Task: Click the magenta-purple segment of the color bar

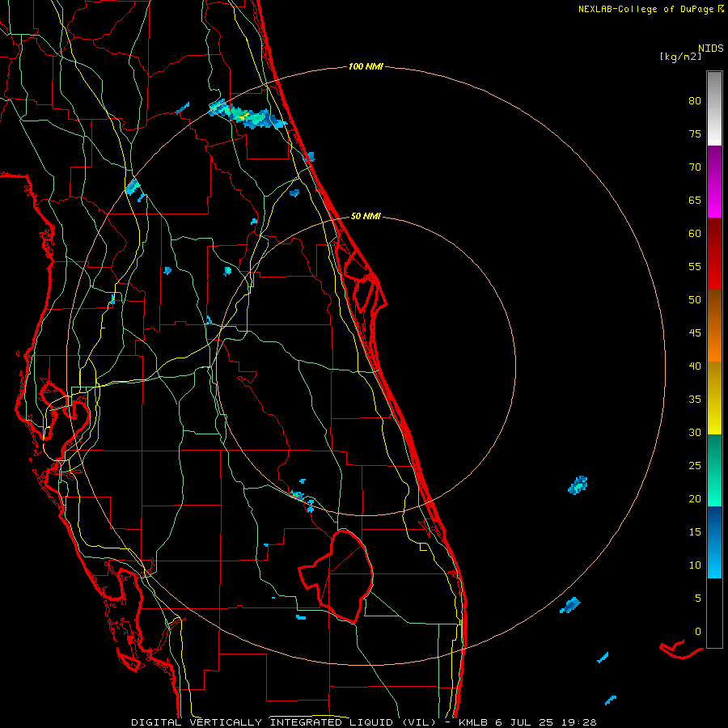Action: click(714, 181)
